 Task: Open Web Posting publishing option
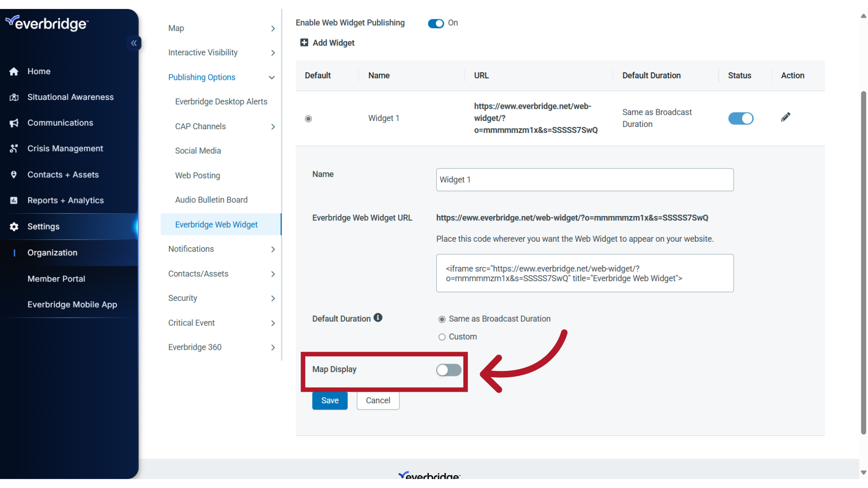tap(198, 176)
